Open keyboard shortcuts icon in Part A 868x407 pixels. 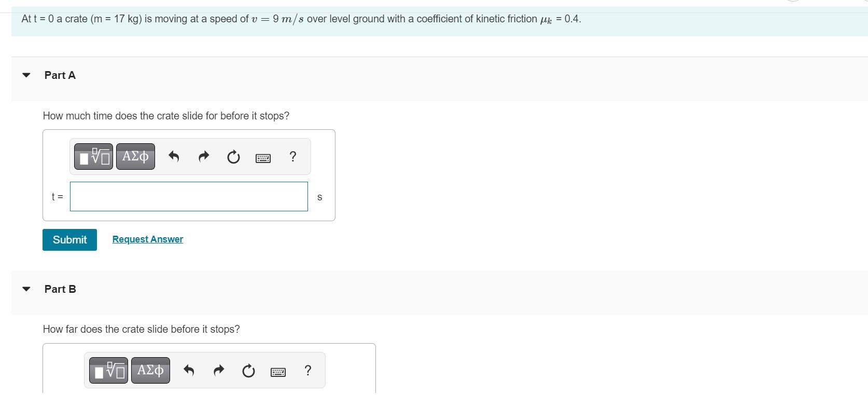tap(263, 158)
